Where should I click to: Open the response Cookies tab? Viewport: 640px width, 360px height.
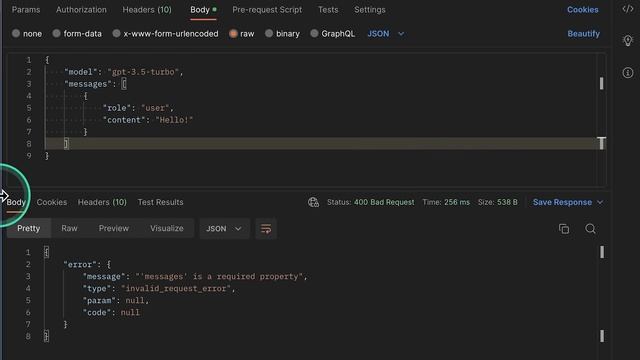point(52,202)
